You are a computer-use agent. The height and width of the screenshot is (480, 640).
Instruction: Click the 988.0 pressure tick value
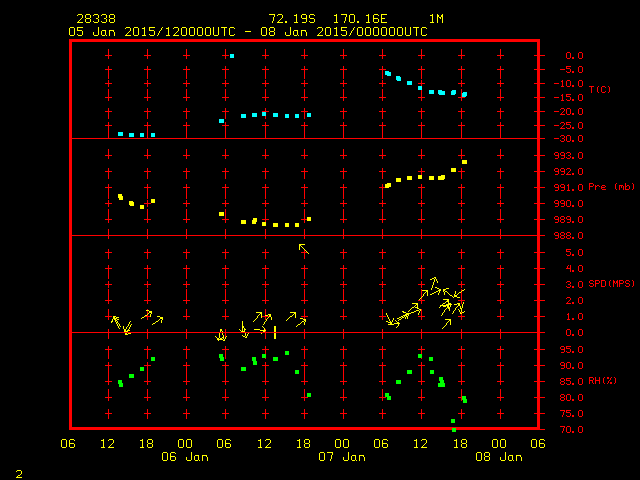[x=569, y=236]
